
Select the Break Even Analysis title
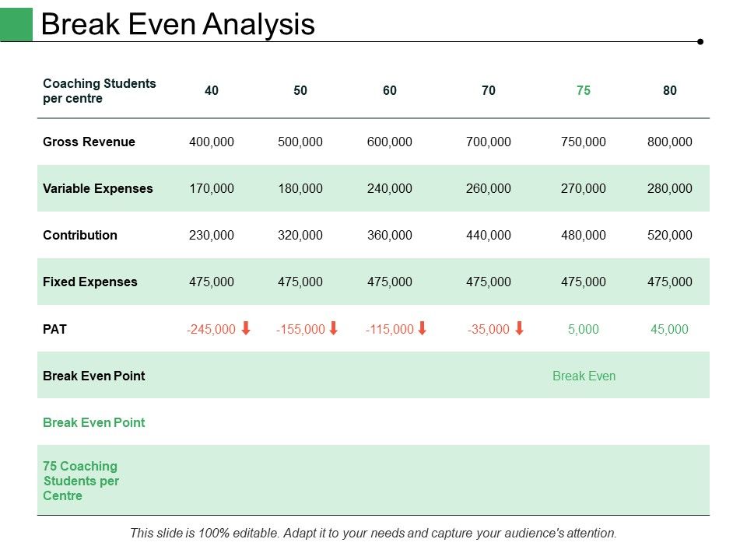[x=177, y=24]
